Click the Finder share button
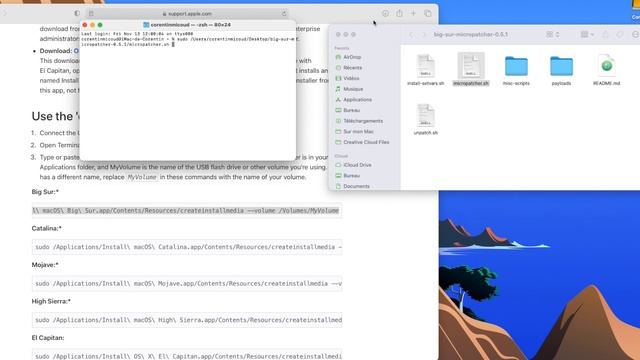The image size is (640, 360). click(x=605, y=35)
